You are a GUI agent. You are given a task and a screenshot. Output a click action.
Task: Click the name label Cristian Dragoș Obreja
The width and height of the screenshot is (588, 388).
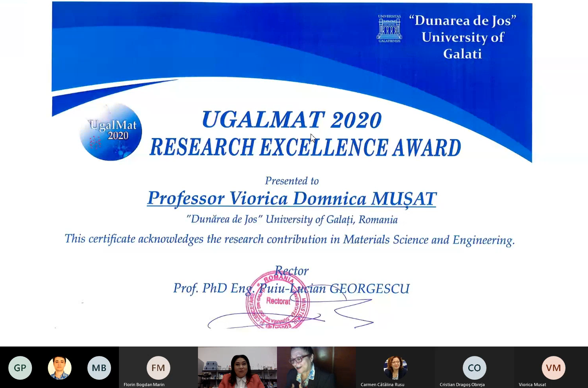pos(462,384)
